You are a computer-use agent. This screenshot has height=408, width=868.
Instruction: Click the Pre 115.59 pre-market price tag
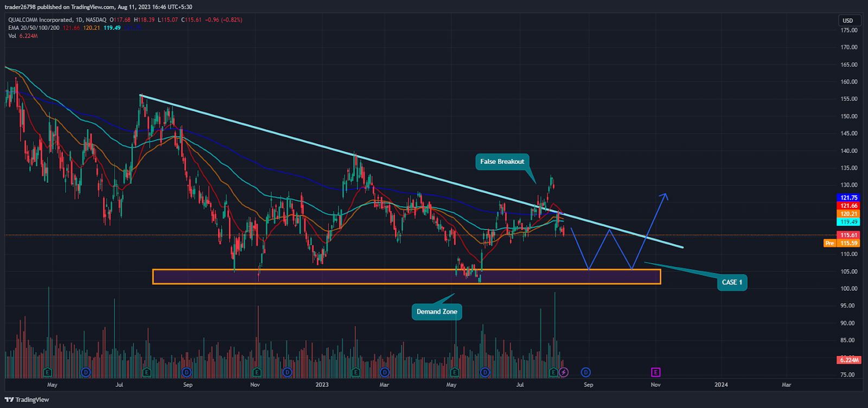841,243
